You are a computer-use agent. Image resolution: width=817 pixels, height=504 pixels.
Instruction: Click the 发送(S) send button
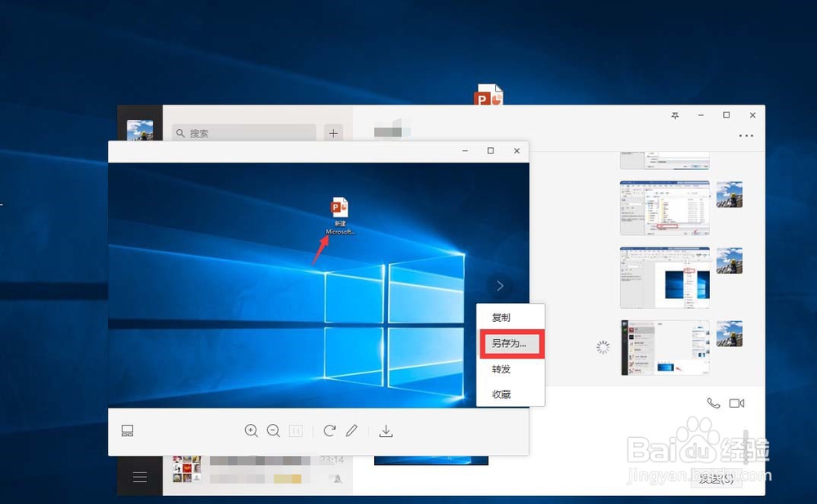coord(717,479)
